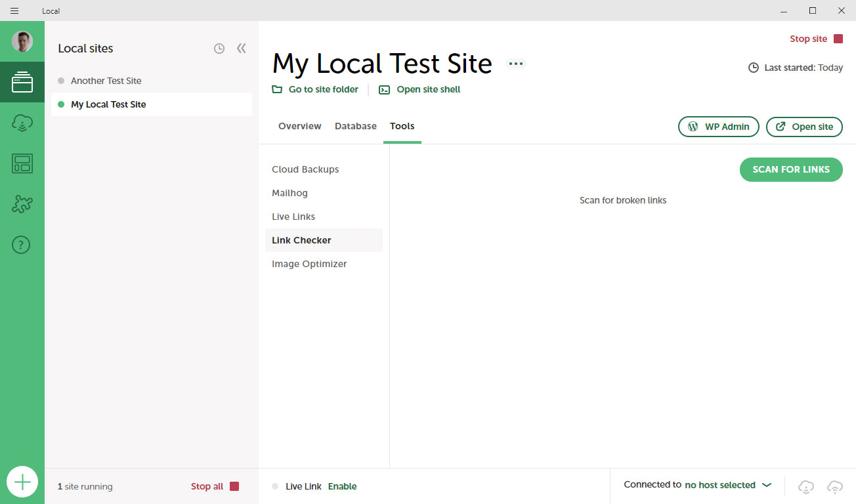Click the pull from host cloud icon
The image size is (856, 504).
(806, 486)
